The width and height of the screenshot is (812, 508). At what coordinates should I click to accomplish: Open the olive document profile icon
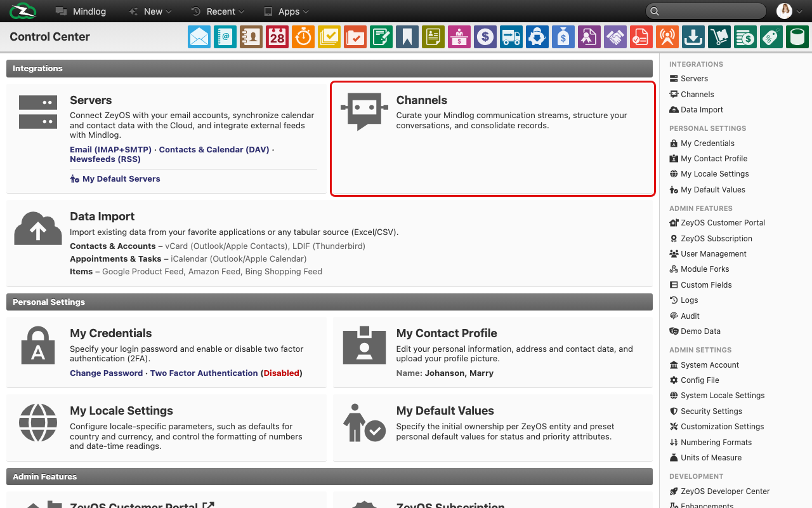click(x=433, y=37)
